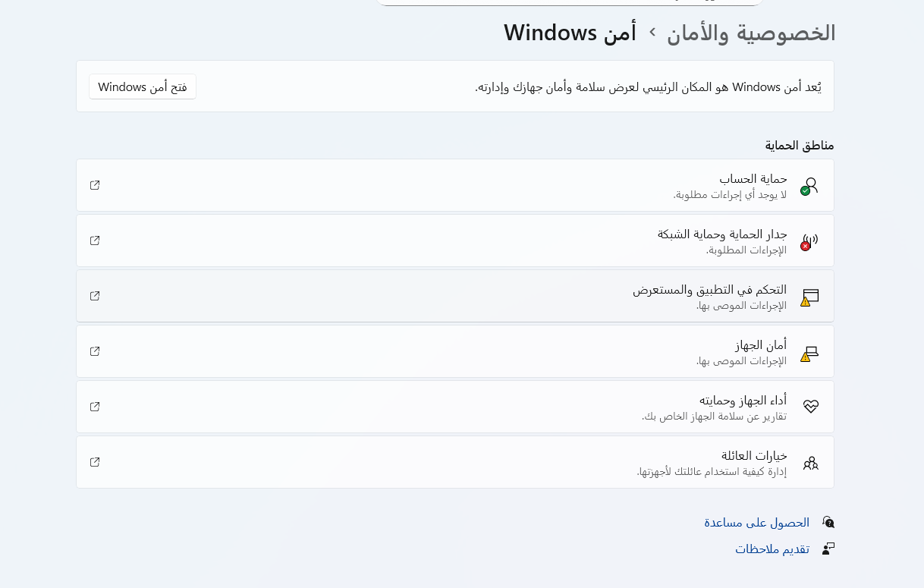
Task: Open external link icon for جدار الحماية وحماية الشبكة
Action: [x=95, y=241]
